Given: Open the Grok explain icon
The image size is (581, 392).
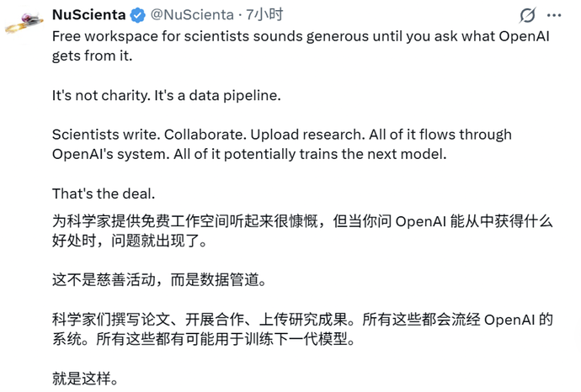Looking at the screenshot, I should 528,15.
